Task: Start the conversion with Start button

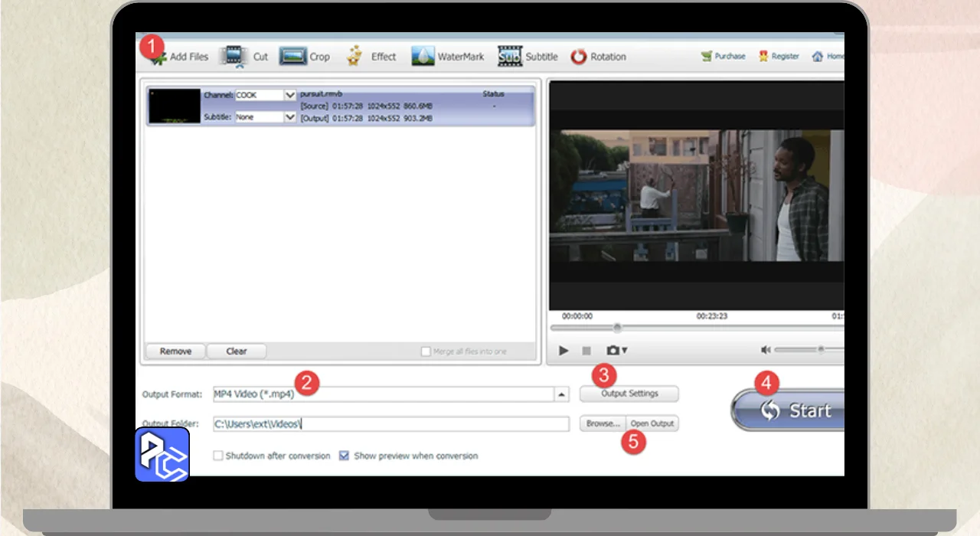Action: click(789, 410)
